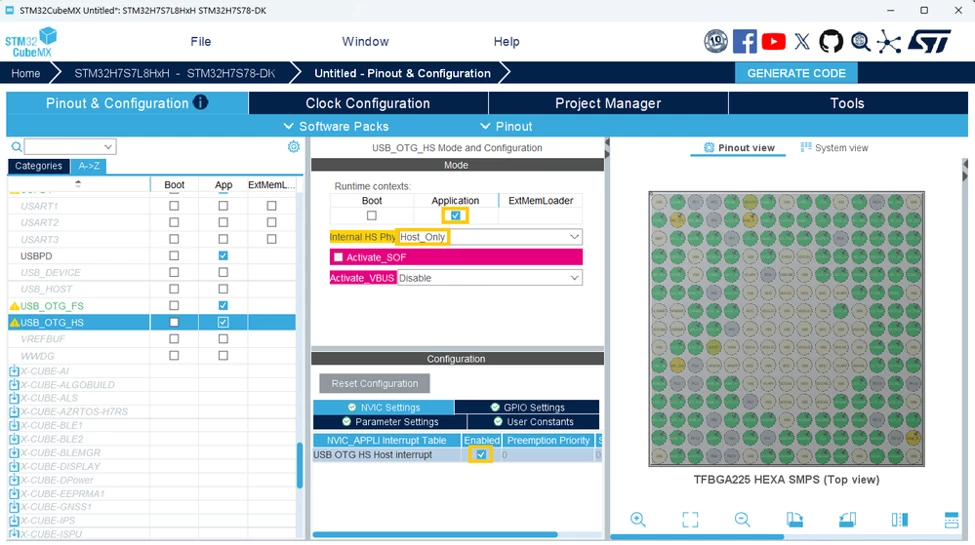The image size is (975, 545).
Task: Open the category settings gear icon
Action: [x=293, y=147]
